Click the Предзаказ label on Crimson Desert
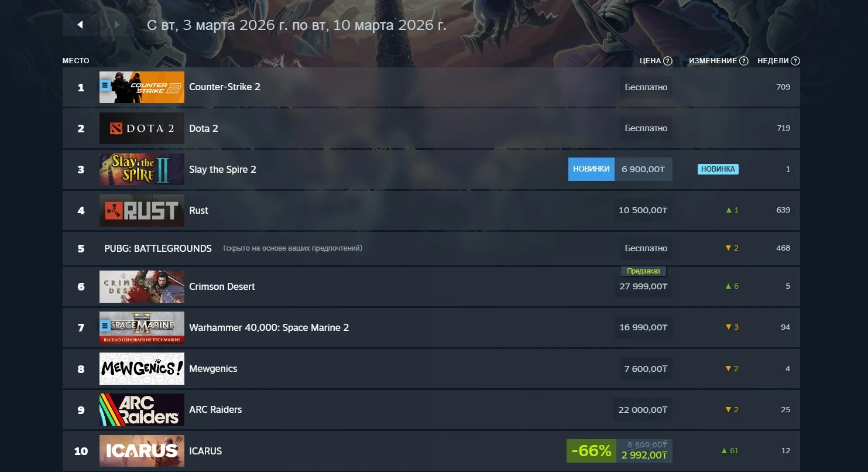This screenshot has width=868, height=472. [x=643, y=271]
